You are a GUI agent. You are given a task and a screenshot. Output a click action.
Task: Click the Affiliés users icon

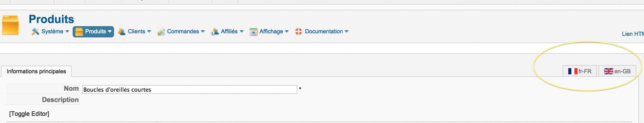click(215, 32)
